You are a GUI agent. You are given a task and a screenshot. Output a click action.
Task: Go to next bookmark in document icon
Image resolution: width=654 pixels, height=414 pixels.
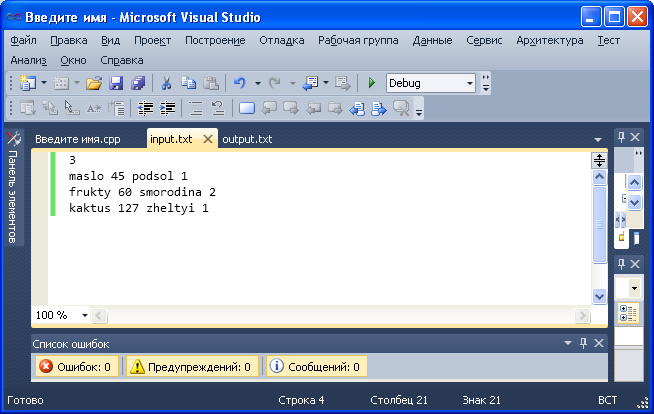379,109
